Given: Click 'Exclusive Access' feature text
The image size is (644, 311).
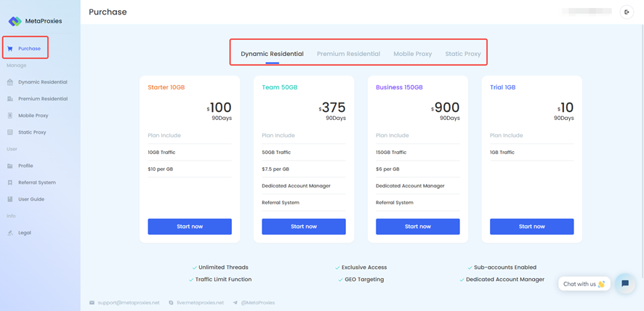Looking at the screenshot, I should click(364, 267).
